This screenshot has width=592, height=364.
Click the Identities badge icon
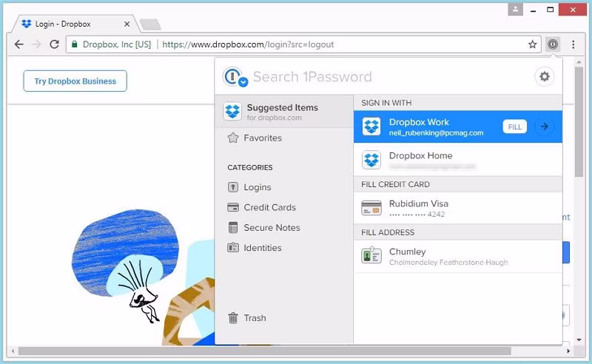pos(233,248)
